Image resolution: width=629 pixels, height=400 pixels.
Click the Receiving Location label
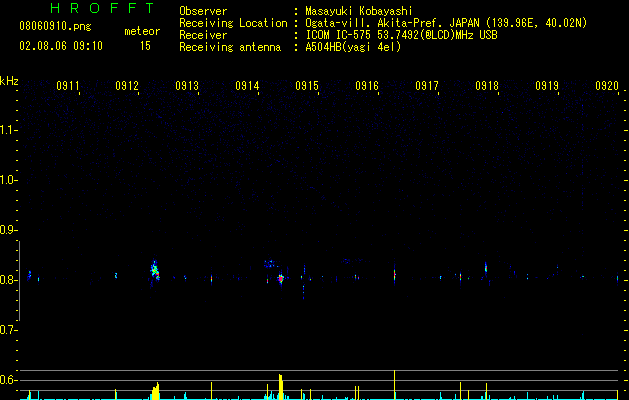point(233,23)
